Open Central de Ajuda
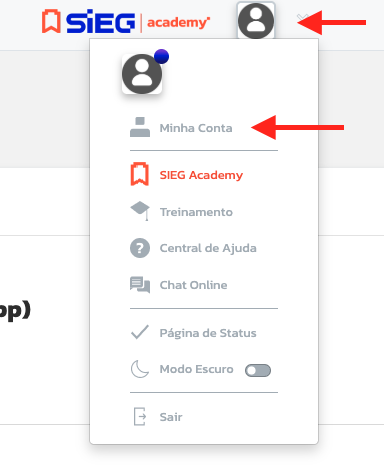 coord(208,248)
